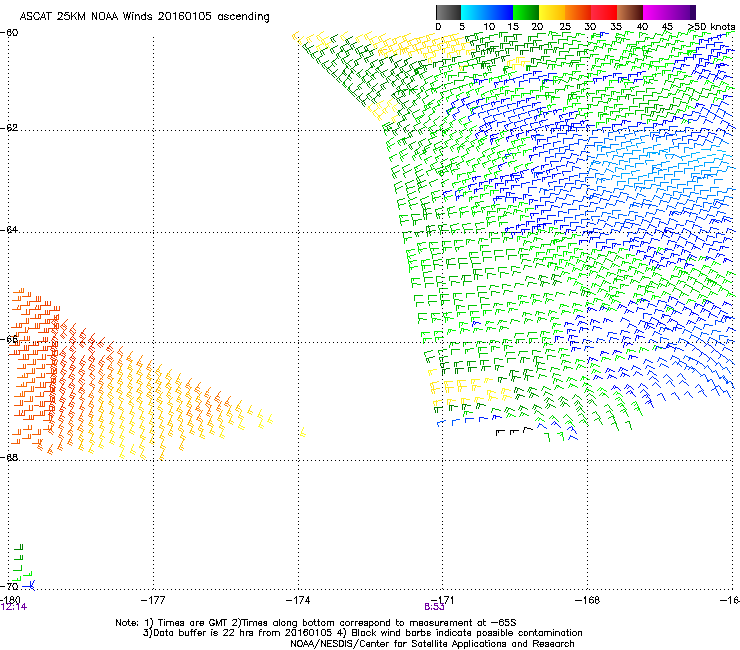Click the red 30-35 knots color band

coord(604,12)
